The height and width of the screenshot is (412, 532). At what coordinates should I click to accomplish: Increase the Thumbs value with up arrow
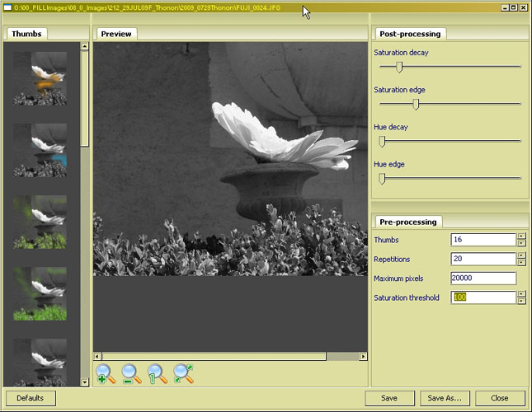(520, 236)
